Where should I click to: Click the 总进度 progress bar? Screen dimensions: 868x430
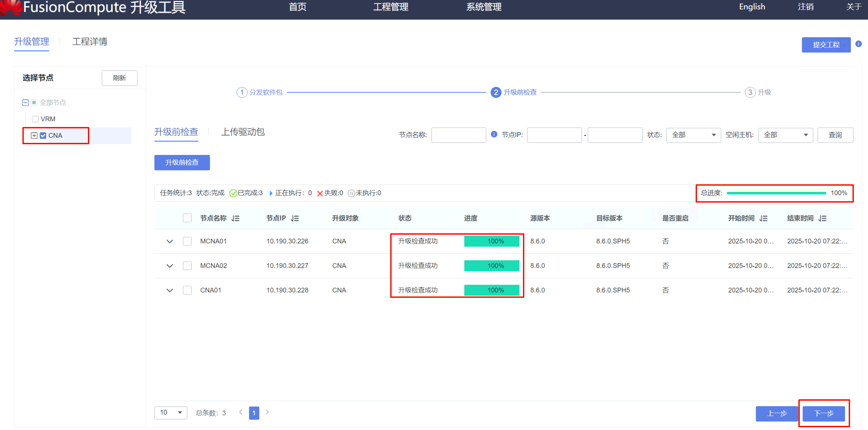[x=776, y=193]
